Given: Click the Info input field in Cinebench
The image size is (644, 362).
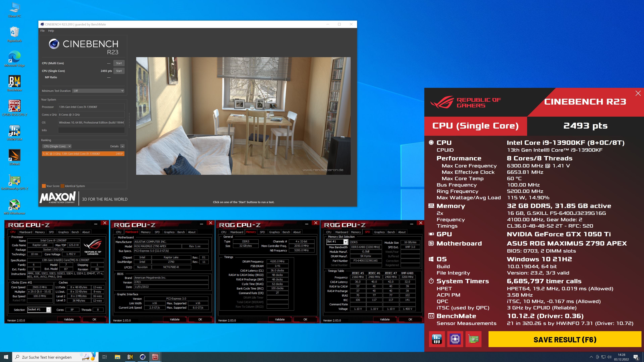Looking at the screenshot, I should [91, 130].
